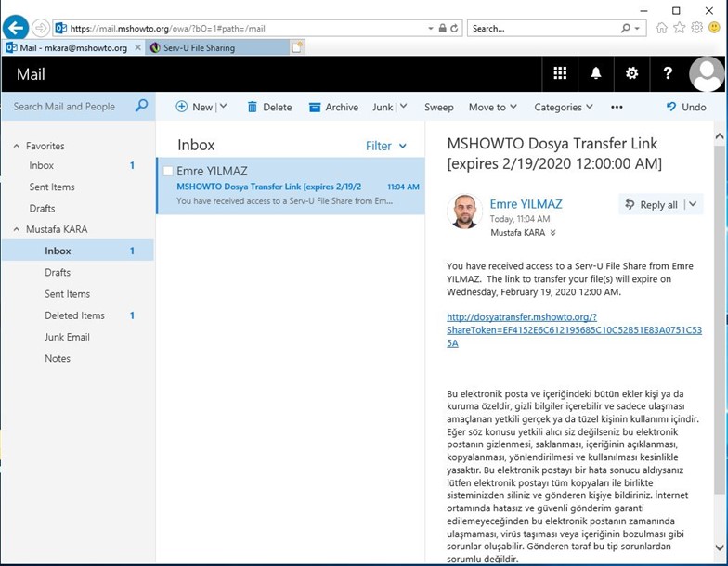Viewport: 728px width, 566px height.
Task: Open a new browser tab
Action: [x=297, y=47]
